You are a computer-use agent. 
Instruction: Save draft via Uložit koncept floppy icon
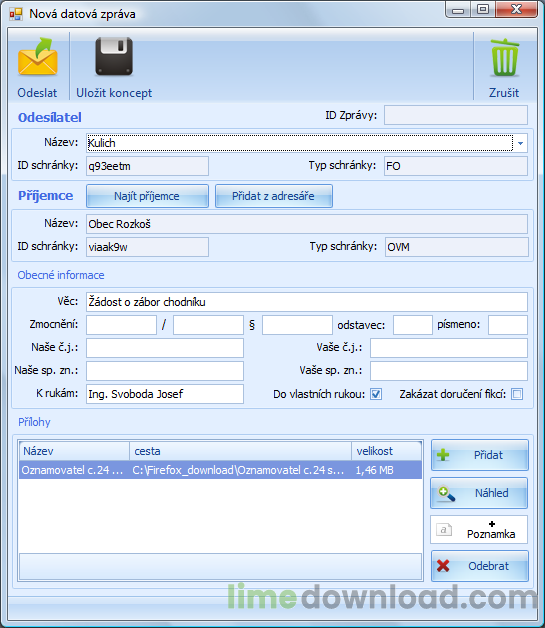[x=114, y=56]
